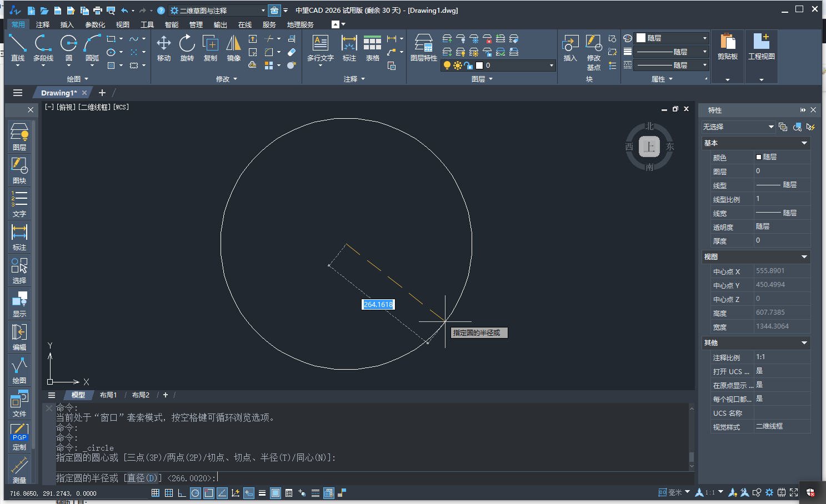The image size is (826, 504).
Task: Click the 修改基点 (Edit base point) icon
Action: (594, 52)
